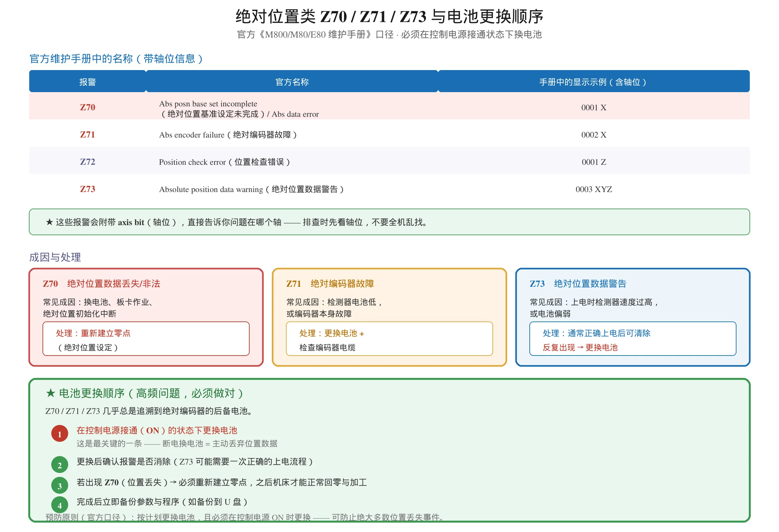Screen dimensions: 779x532
Task: Click the 报警 column header
Action: click(88, 82)
